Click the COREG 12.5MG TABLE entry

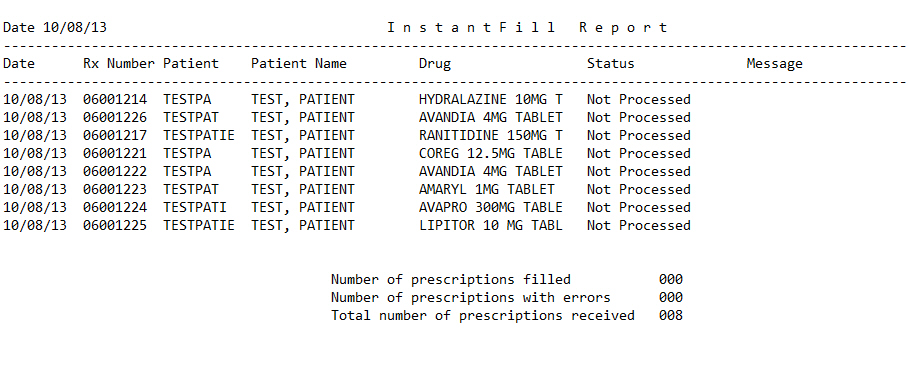tap(490, 154)
